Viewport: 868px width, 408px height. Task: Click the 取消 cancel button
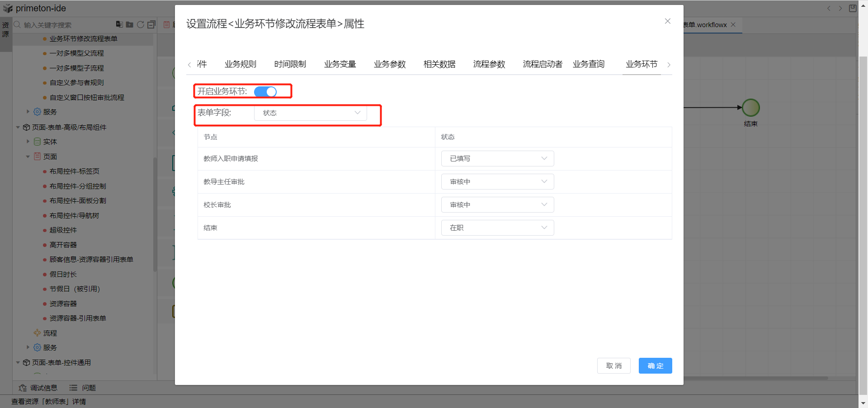pos(613,365)
